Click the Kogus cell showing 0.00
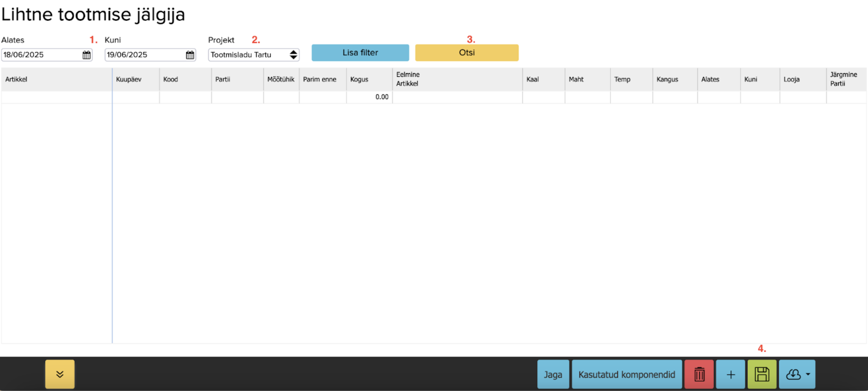The height and width of the screenshot is (391, 868). click(369, 97)
